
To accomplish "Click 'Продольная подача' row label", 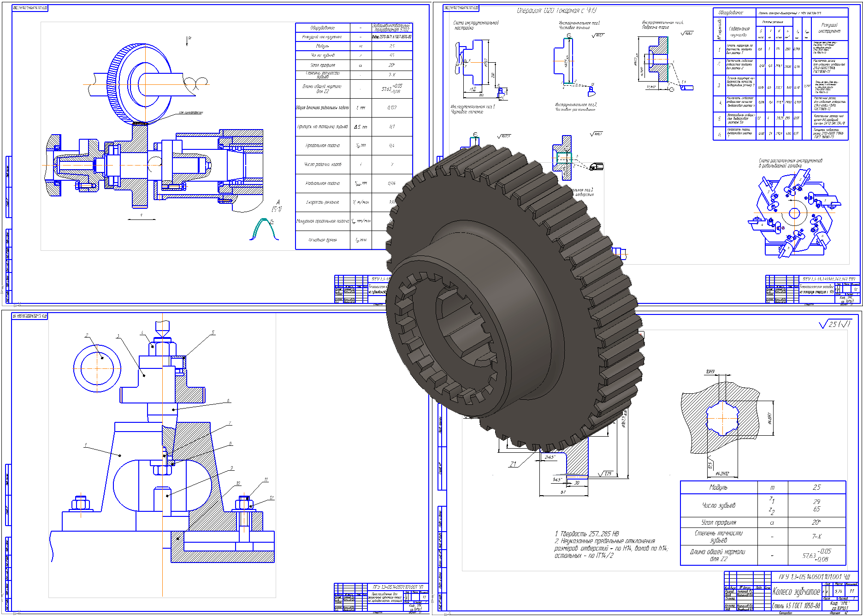I will pyautogui.click(x=323, y=145).
